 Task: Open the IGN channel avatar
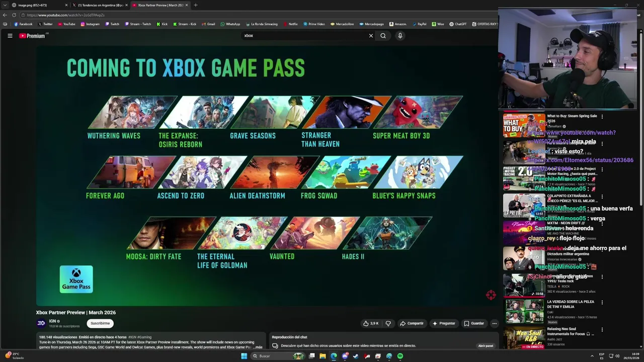(41, 323)
